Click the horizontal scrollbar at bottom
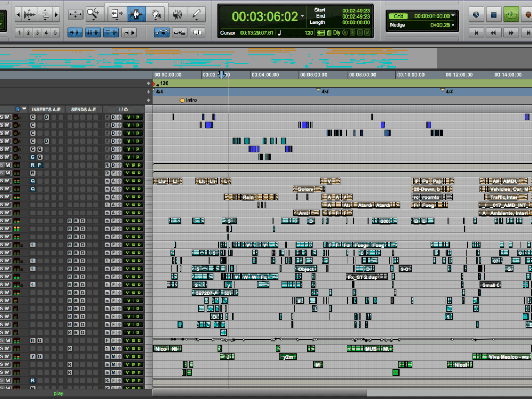532x399 pixels. 260,393
